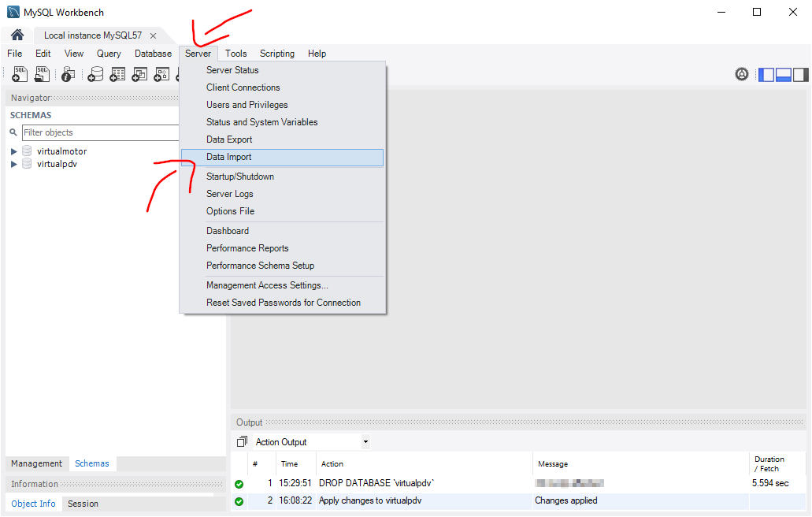The width and height of the screenshot is (812, 517).
Task: Click the create new view icon
Action: (140, 74)
